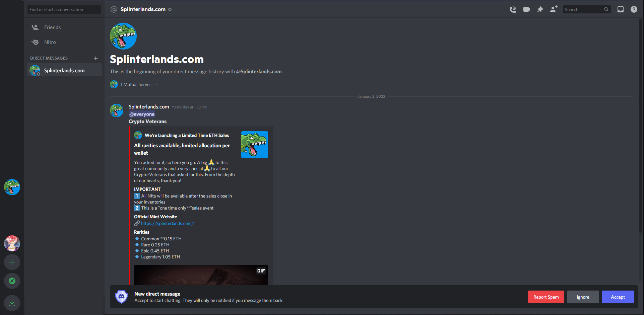Image resolution: width=644 pixels, height=315 pixels.
Task: Open pinned messages panel
Action: coord(540,9)
